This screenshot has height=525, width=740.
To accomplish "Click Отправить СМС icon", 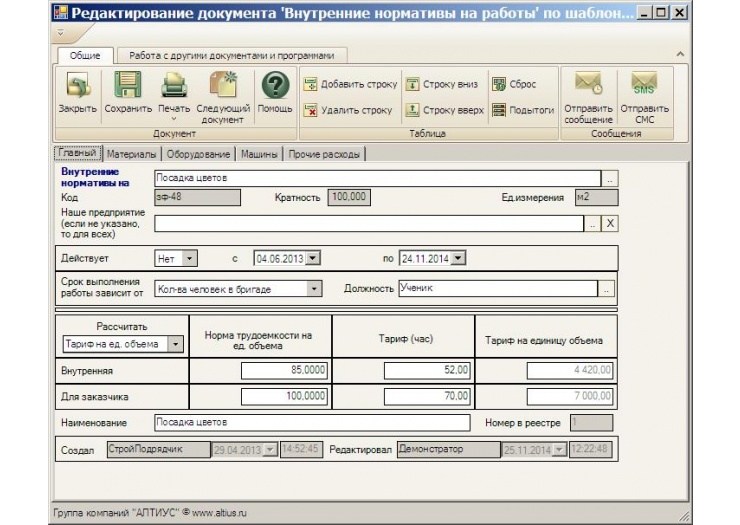I will tap(644, 84).
